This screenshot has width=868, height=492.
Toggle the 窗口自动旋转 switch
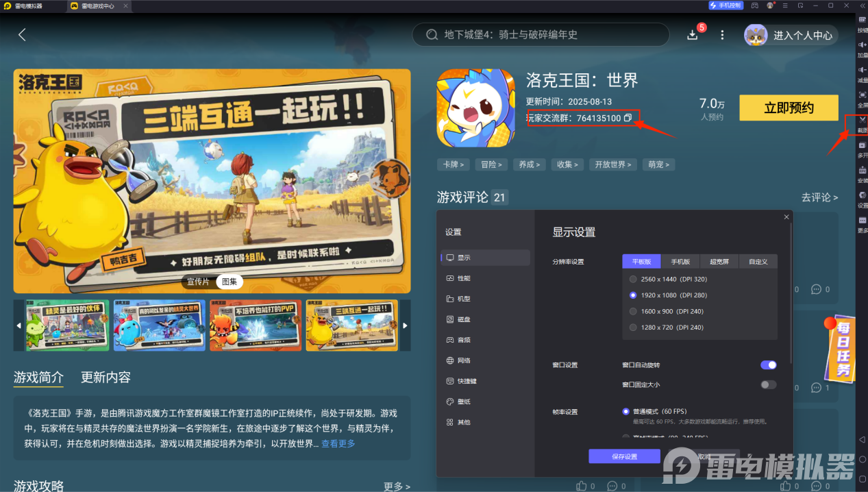click(769, 365)
